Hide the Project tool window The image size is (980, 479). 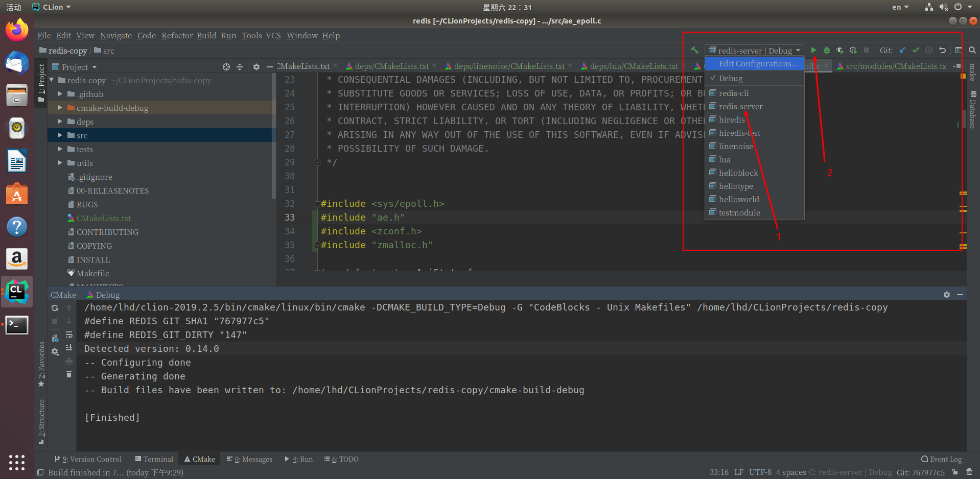(270, 67)
